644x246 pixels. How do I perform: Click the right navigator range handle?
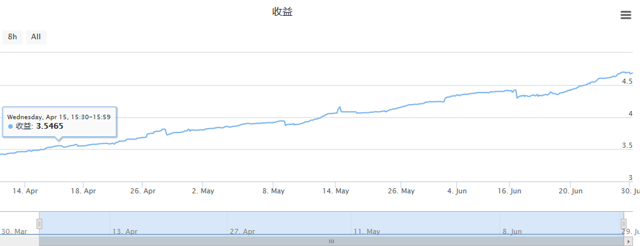624,223
